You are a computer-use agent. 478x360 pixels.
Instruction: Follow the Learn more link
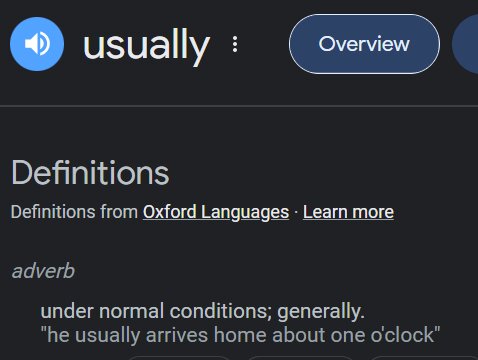pyautogui.click(x=348, y=212)
